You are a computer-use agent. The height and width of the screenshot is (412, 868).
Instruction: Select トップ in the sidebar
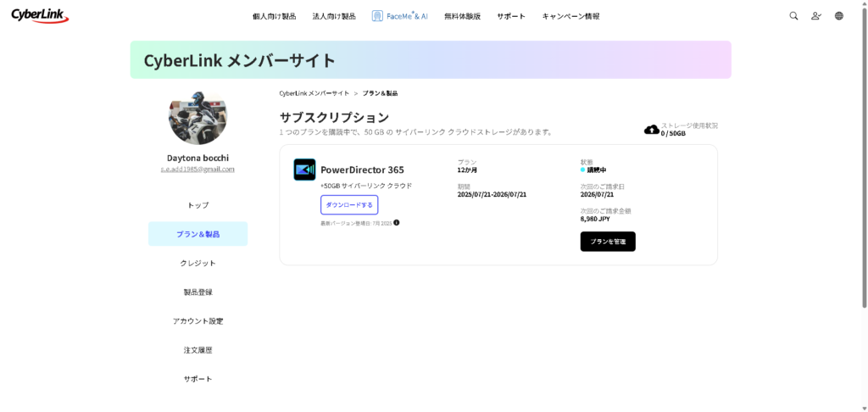[198, 205]
